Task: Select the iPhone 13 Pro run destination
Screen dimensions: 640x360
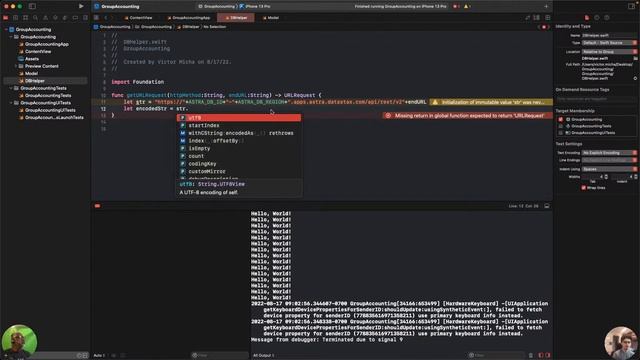Action: (x=256, y=7)
